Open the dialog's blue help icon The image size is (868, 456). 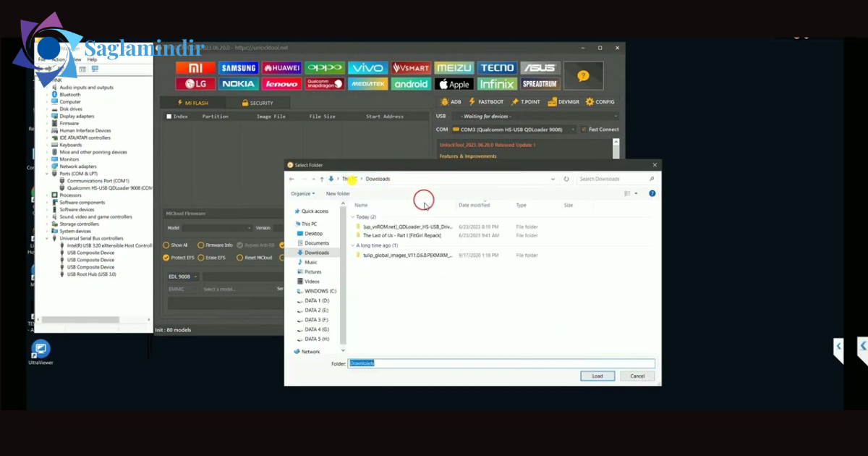coord(652,194)
